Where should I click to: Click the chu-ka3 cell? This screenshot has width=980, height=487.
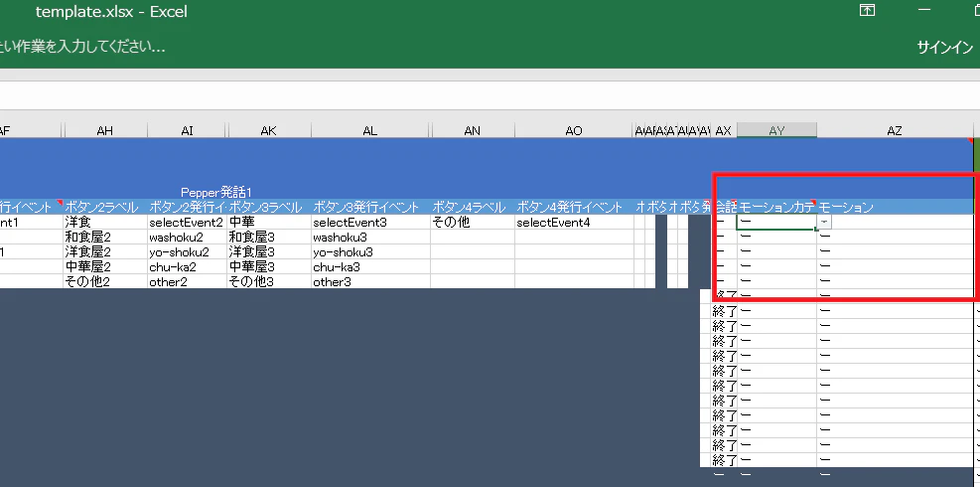pyautogui.click(x=370, y=267)
